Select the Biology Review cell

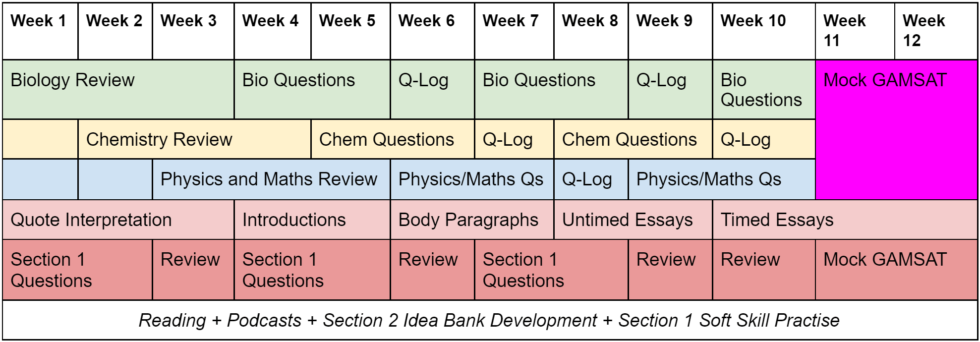(x=118, y=89)
